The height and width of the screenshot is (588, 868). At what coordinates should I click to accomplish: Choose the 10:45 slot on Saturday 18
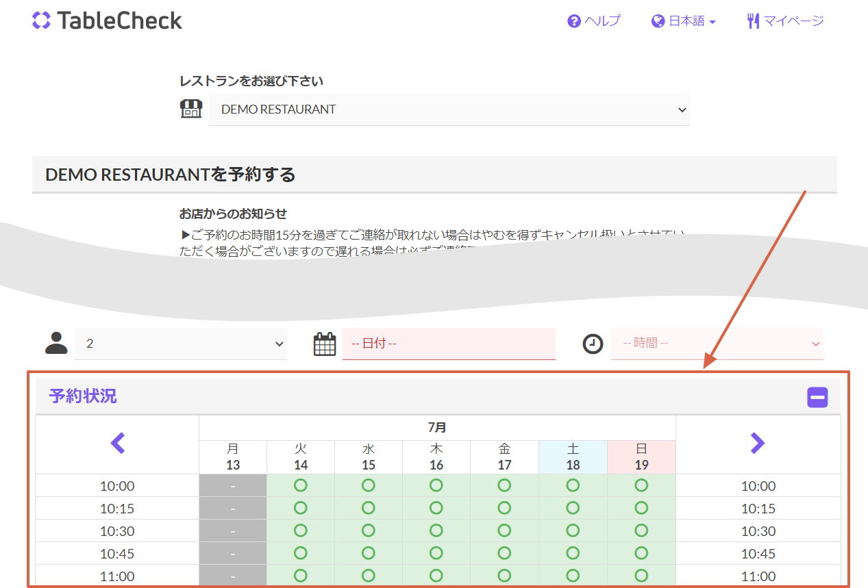click(573, 553)
